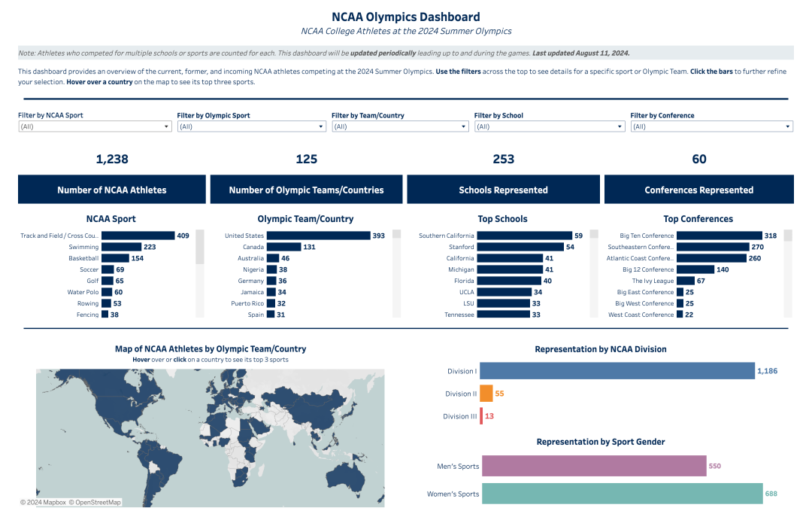Select the Stanford bar showing 54
Viewport: 812px width, 517px height.
point(520,248)
